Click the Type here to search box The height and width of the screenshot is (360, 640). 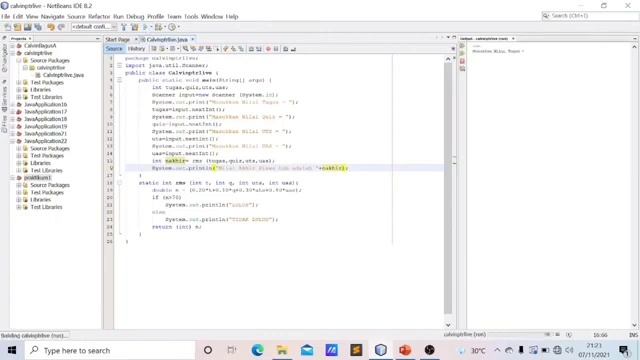click(110, 350)
